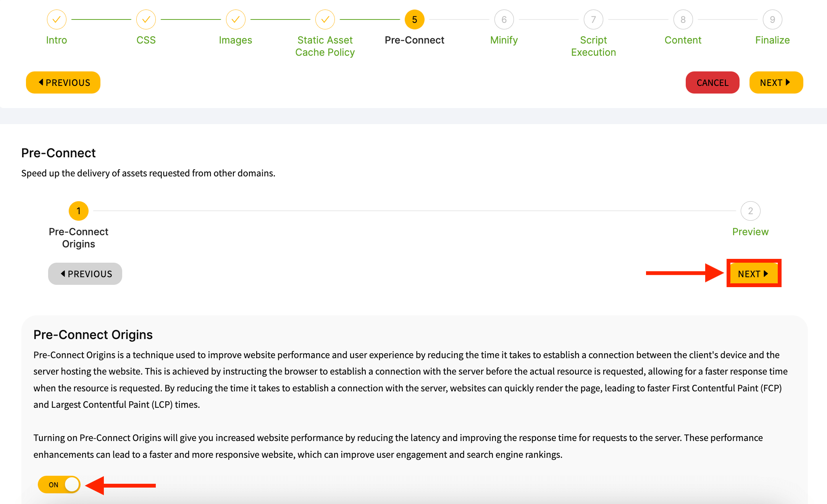Click the CSS step checkmark circle
Image resolution: width=827 pixels, height=504 pixels.
(x=146, y=19)
